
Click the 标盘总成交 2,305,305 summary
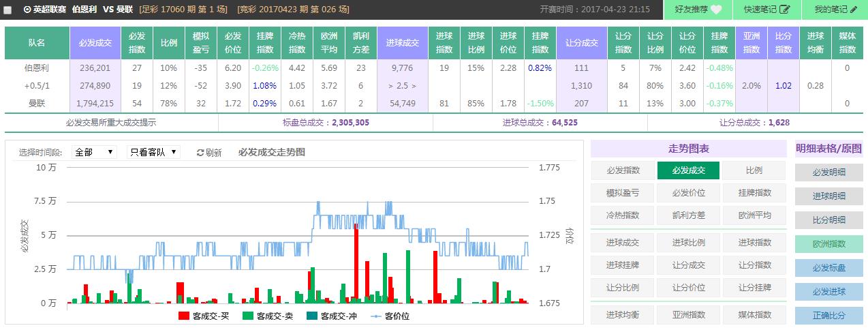(x=326, y=123)
